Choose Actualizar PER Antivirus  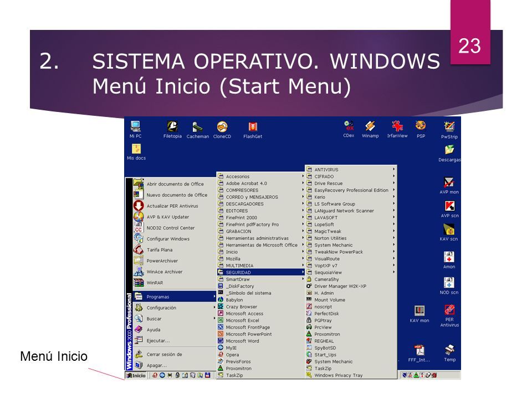tap(173, 206)
